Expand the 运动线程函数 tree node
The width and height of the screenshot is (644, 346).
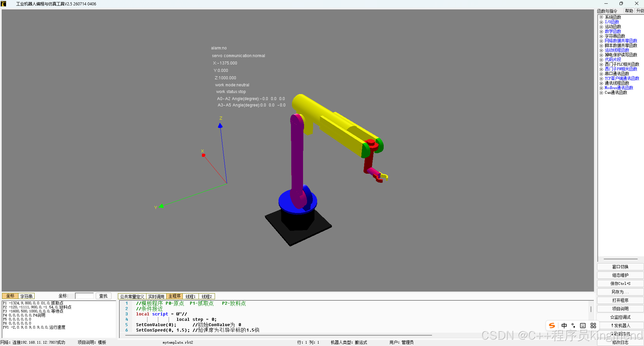tap(601, 50)
